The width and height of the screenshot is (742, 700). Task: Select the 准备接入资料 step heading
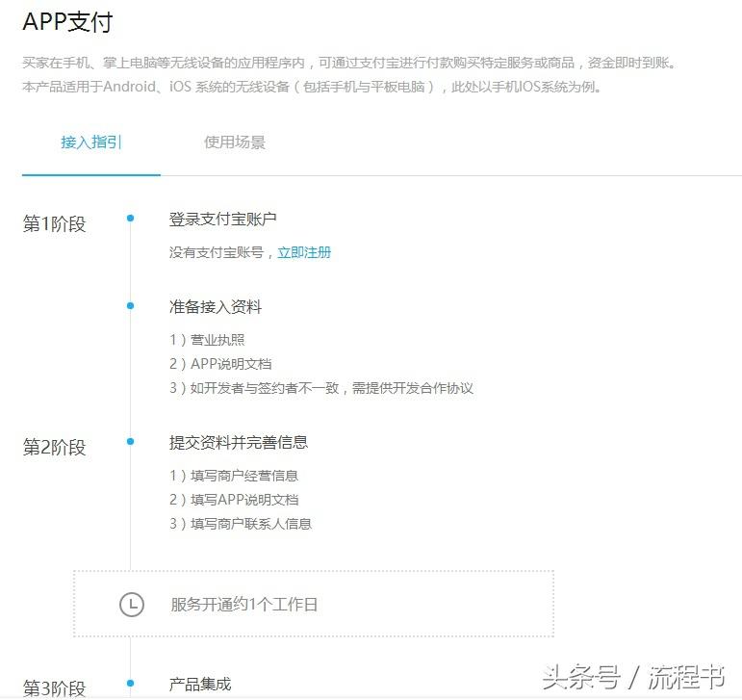click(215, 307)
